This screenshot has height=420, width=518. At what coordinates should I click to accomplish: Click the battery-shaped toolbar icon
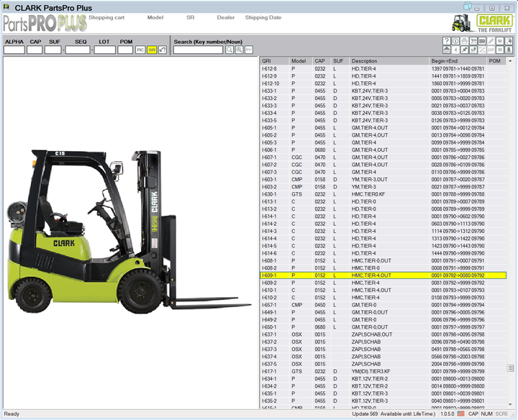pyautogui.click(x=482, y=41)
